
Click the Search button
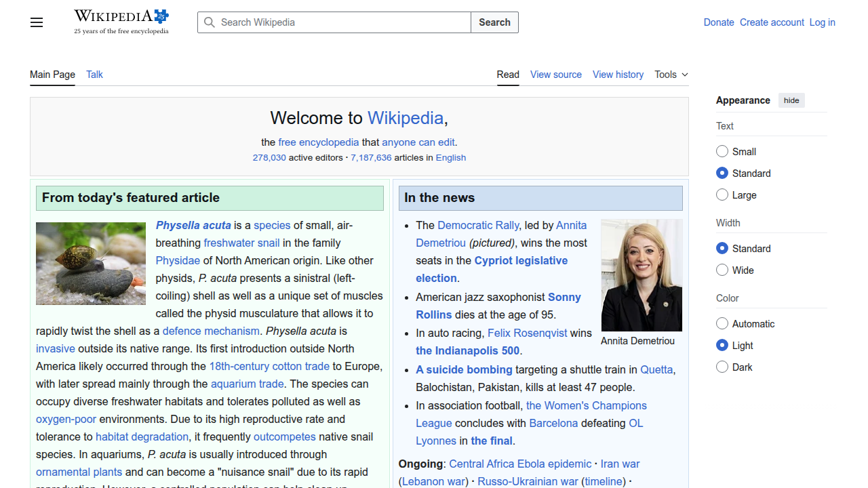click(x=494, y=22)
